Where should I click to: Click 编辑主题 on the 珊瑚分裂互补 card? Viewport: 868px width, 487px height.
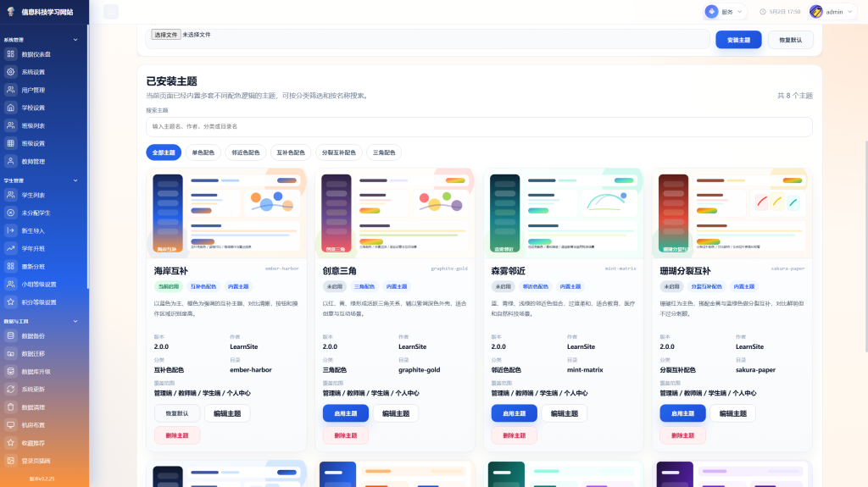[733, 413]
